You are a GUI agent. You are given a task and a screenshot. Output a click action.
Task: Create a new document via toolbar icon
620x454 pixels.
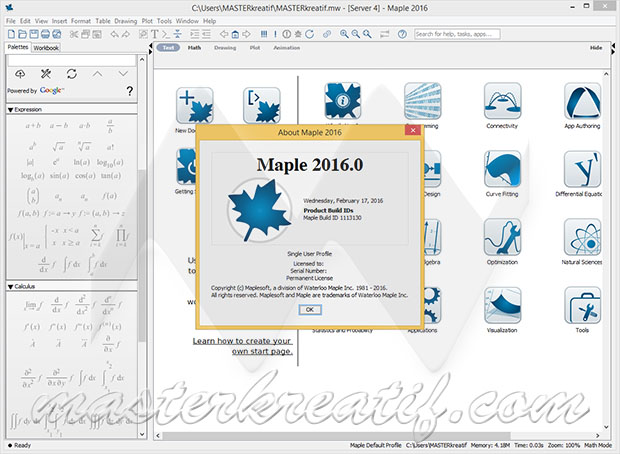(x=11, y=34)
